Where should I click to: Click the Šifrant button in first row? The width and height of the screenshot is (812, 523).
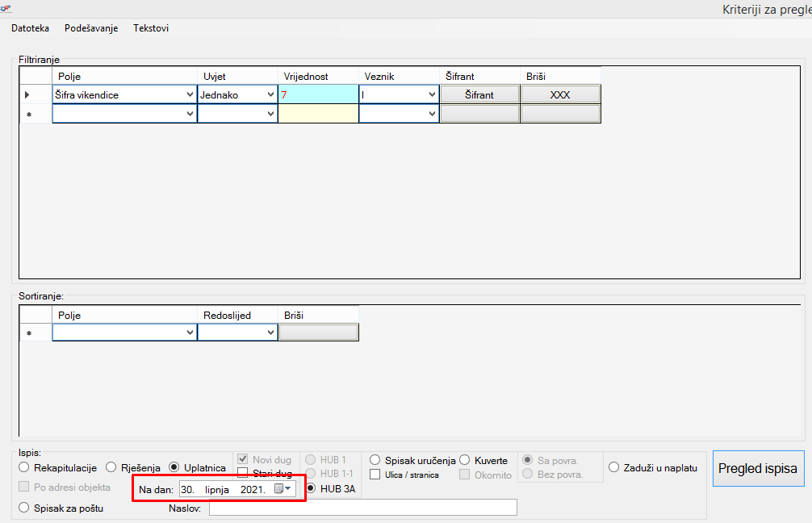pos(479,94)
